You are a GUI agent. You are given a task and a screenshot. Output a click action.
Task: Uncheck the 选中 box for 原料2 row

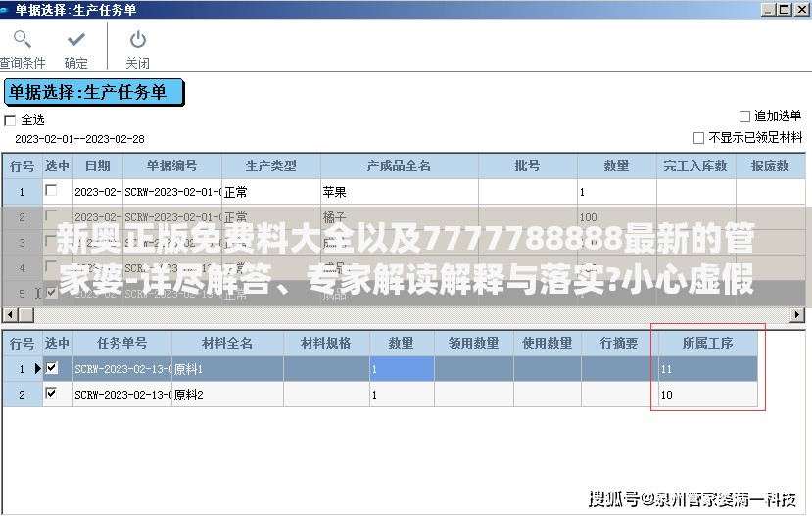coord(51,394)
